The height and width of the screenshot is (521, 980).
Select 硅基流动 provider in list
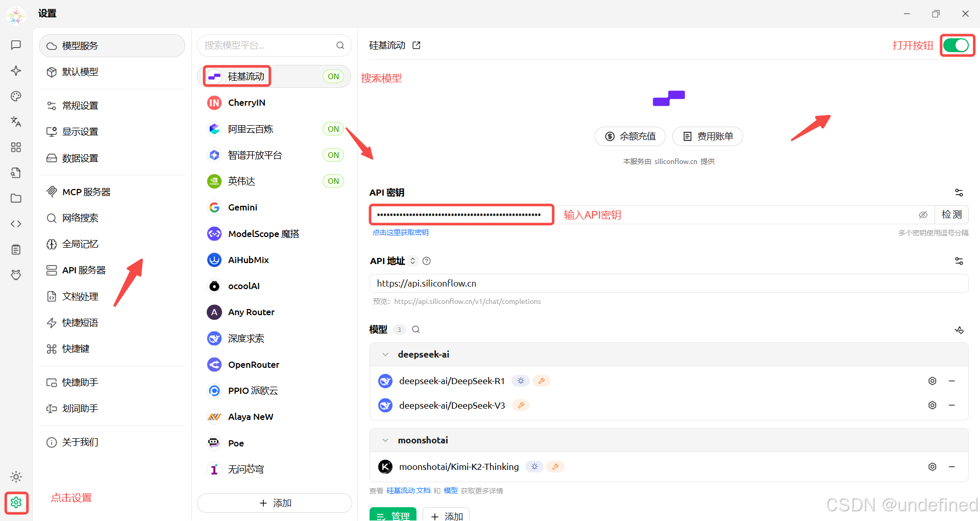[x=275, y=77]
